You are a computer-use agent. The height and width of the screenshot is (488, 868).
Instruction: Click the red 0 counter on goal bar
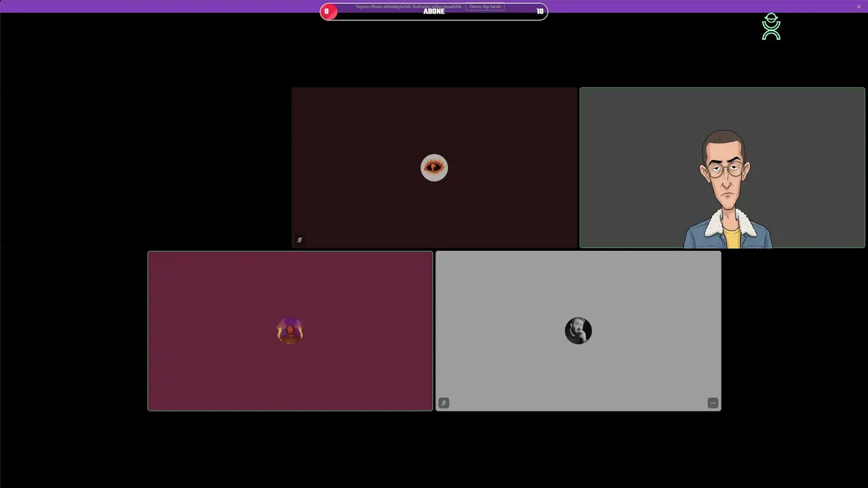click(x=328, y=12)
